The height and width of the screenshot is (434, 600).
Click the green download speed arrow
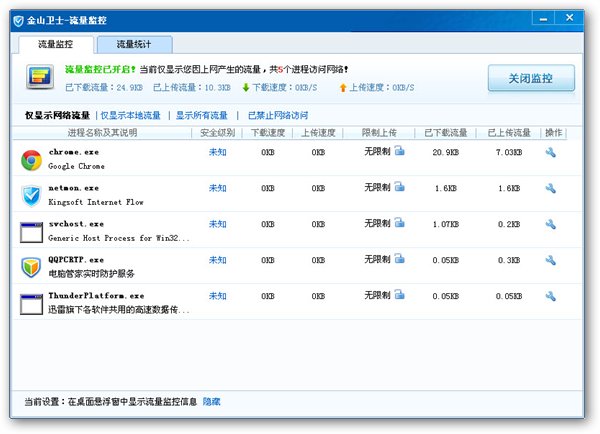pyautogui.click(x=246, y=88)
